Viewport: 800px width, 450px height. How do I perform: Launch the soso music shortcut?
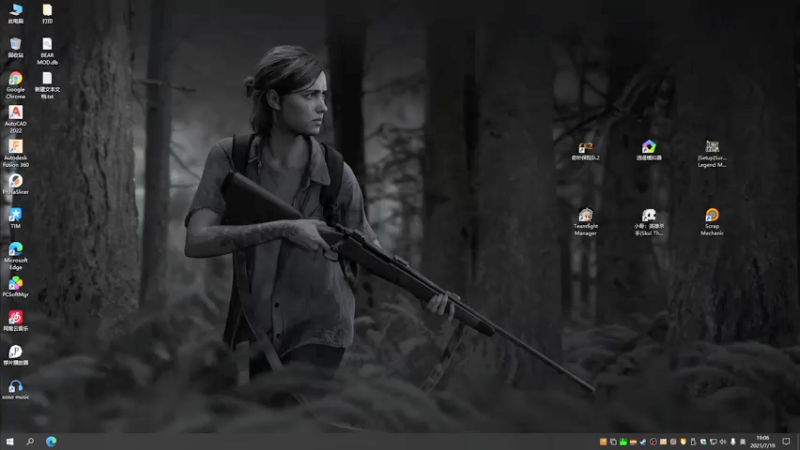[16, 389]
